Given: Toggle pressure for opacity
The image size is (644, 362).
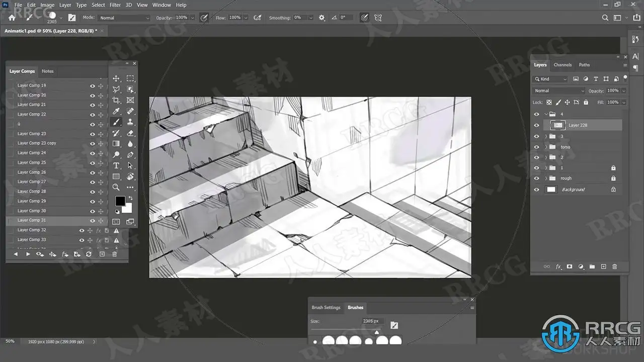Looking at the screenshot, I should click(204, 18).
